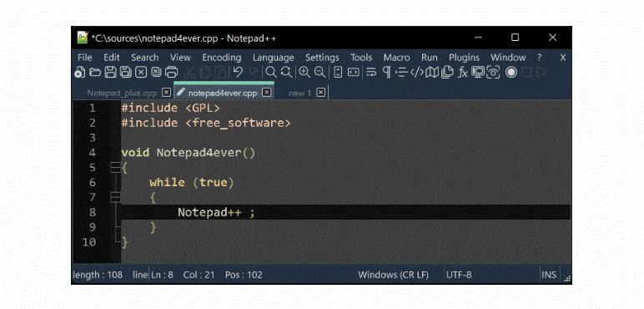The height and width of the screenshot is (309, 644).
Task: Click the Undo arrow icon
Action: pos(238,73)
